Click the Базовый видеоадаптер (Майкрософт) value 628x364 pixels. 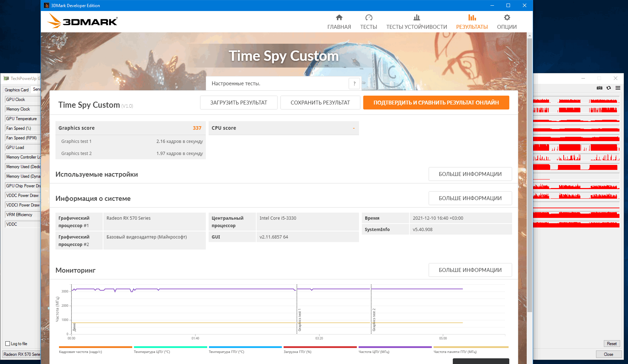coord(147,237)
